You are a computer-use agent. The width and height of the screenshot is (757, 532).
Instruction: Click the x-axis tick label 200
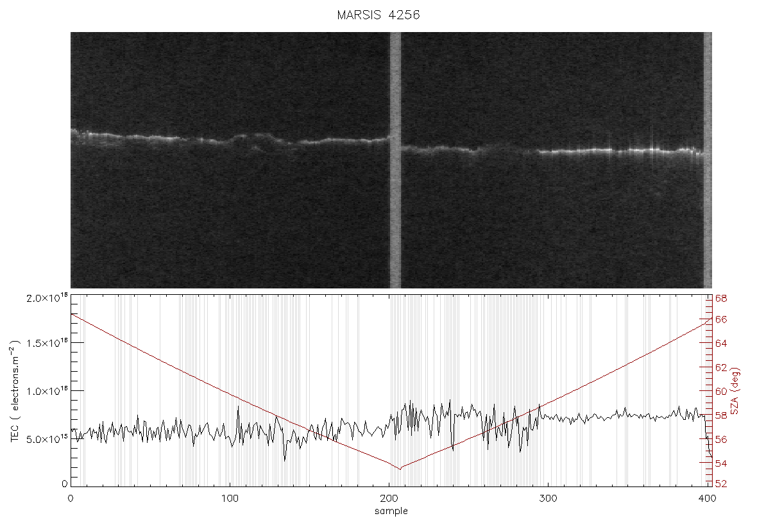pyautogui.click(x=389, y=499)
